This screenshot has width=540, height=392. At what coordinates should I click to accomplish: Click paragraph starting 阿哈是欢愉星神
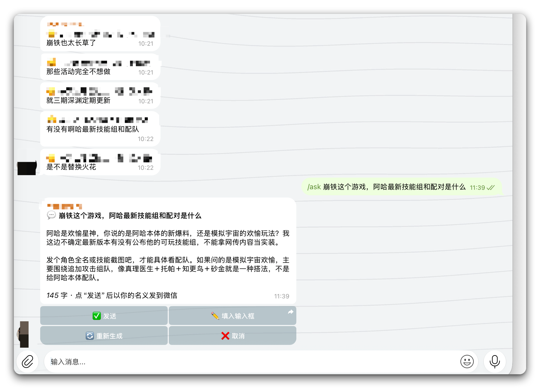pyautogui.click(x=168, y=238)
